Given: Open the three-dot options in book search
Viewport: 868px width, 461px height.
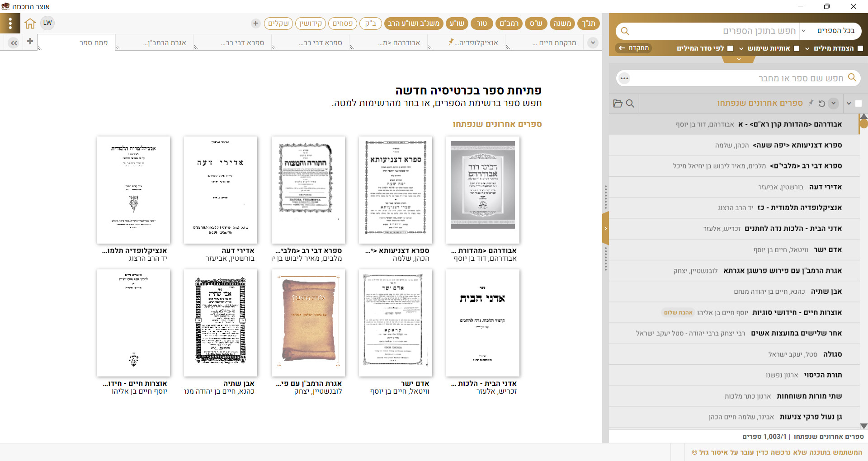Looking at the screenshot, I should point(624,78).
